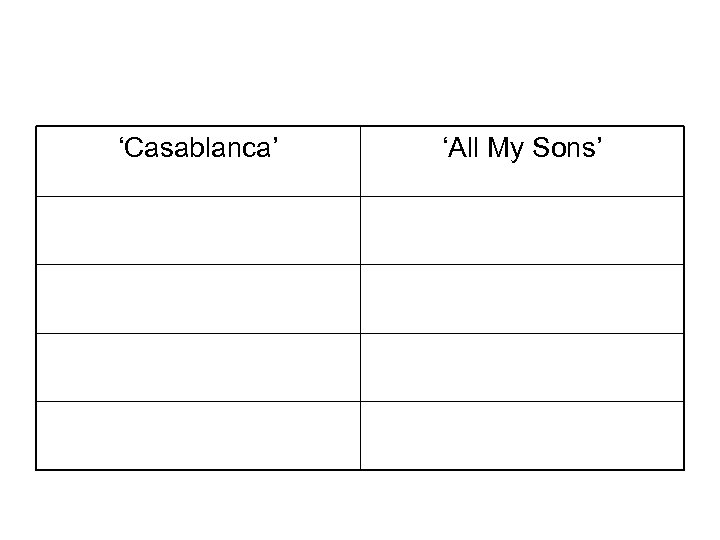
Task: Place cursor in third empty 'Casablanca' cell
Action: (198, 367)
